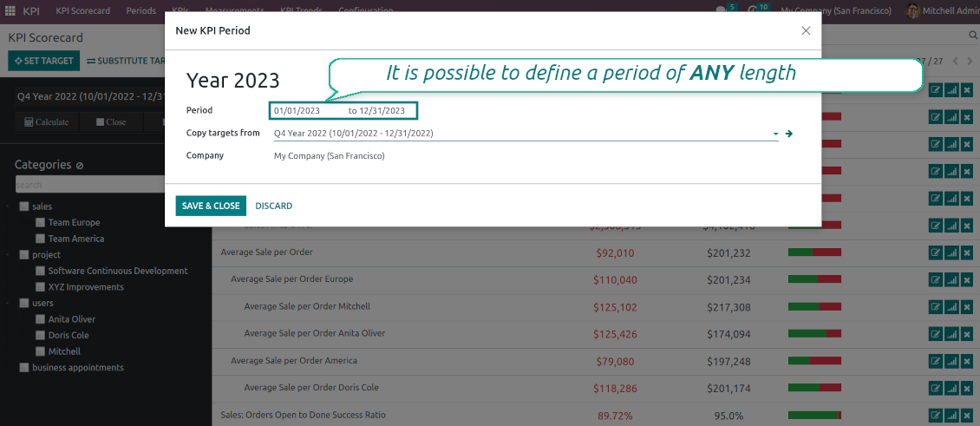Clear the Categories filter icon

[80, 166]
